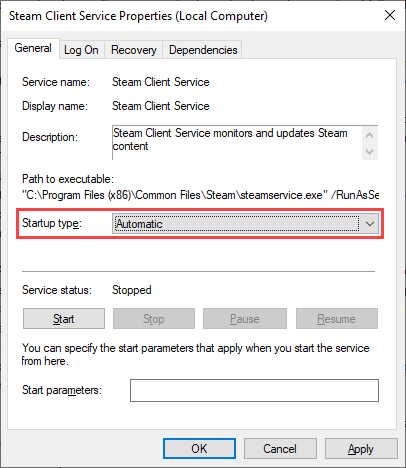Cancel the properties dialog
The image size is (406, 468).
280,449
